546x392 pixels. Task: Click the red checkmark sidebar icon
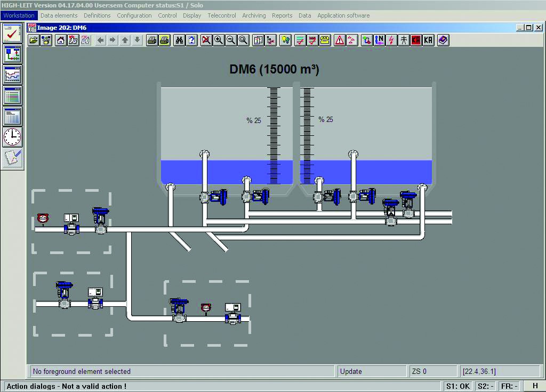(x=12, y=33)
